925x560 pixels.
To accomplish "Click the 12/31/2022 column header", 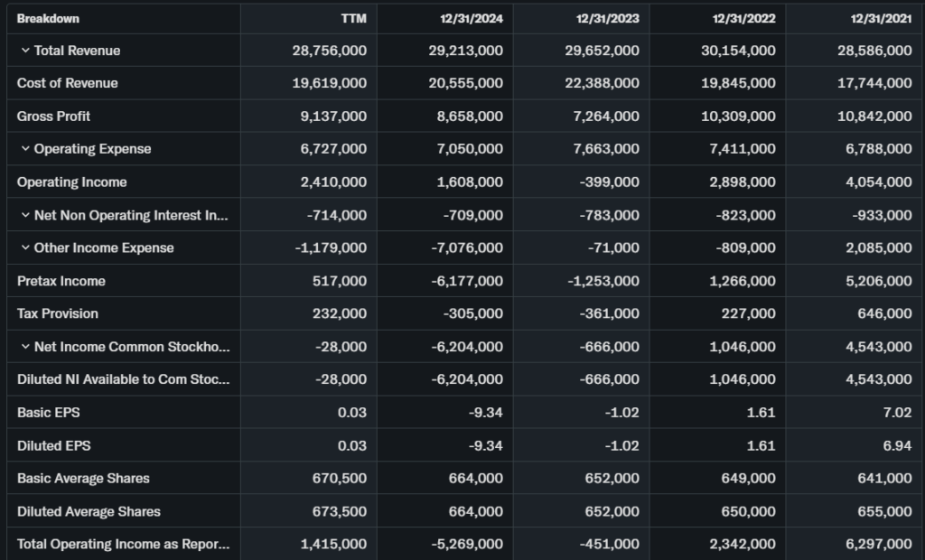I will pos(744,18).
